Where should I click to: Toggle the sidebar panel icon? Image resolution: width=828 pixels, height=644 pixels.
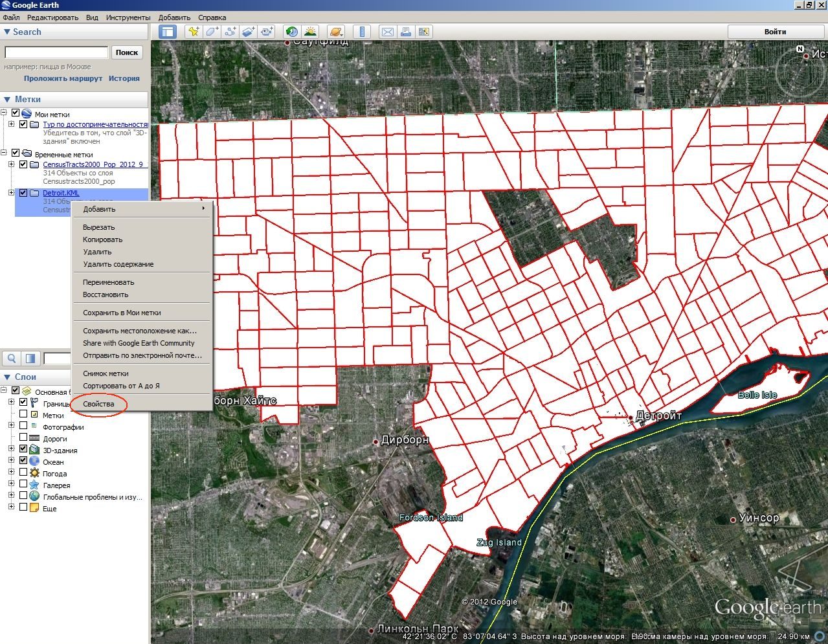point(168,32)
